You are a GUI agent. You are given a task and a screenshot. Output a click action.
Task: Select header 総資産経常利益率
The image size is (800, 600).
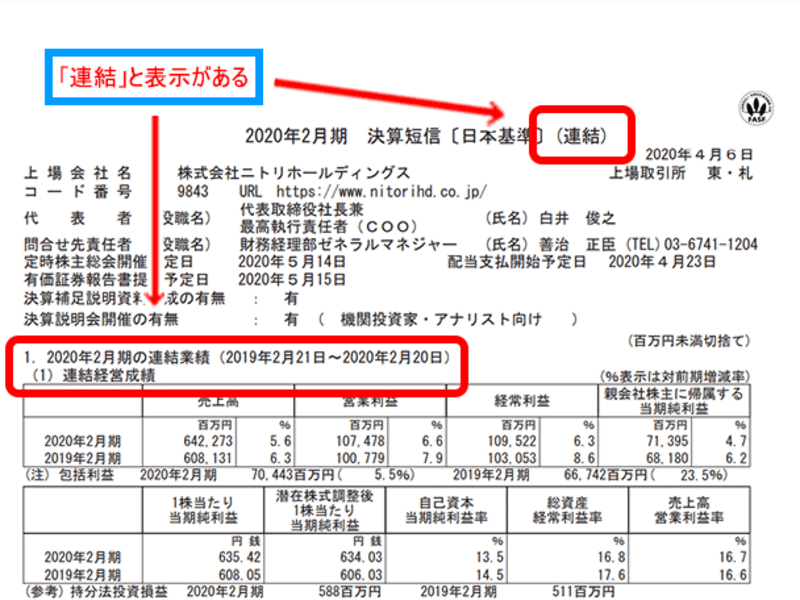point(567,510)
